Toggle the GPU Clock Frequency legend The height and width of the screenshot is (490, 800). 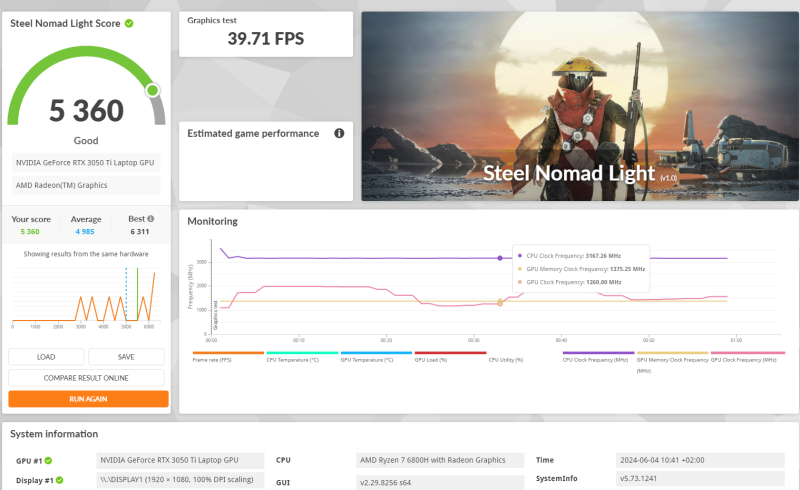(x=747, y=356)
